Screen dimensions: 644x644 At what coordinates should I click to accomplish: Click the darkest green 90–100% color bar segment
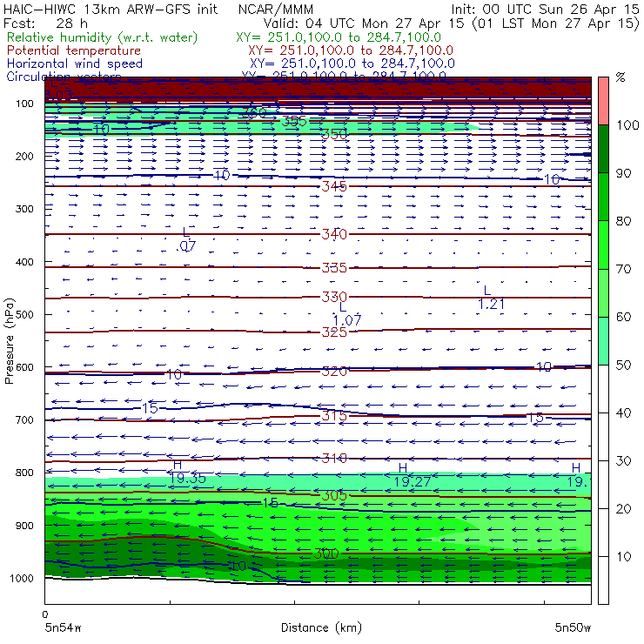coord(603,149)
